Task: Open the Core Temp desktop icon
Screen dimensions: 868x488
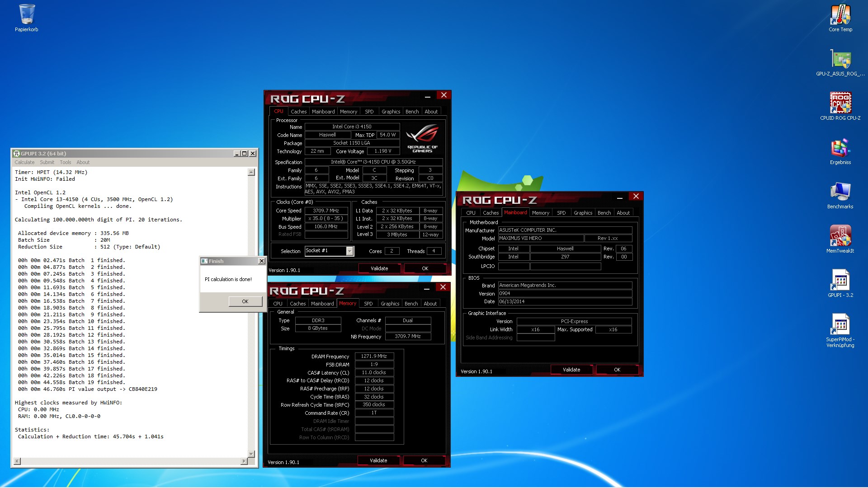Action: point(840,18)
